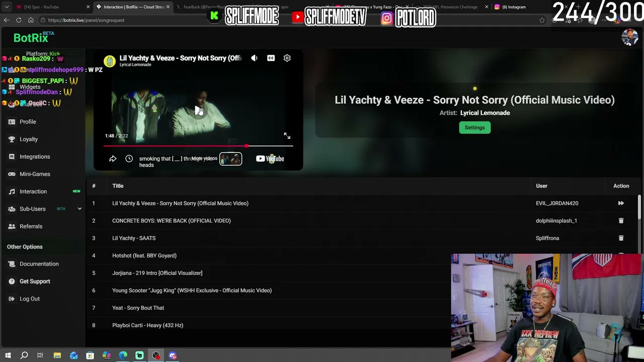Go back in the browser
This screenshot has width=644, height=362.
point(7,20)
